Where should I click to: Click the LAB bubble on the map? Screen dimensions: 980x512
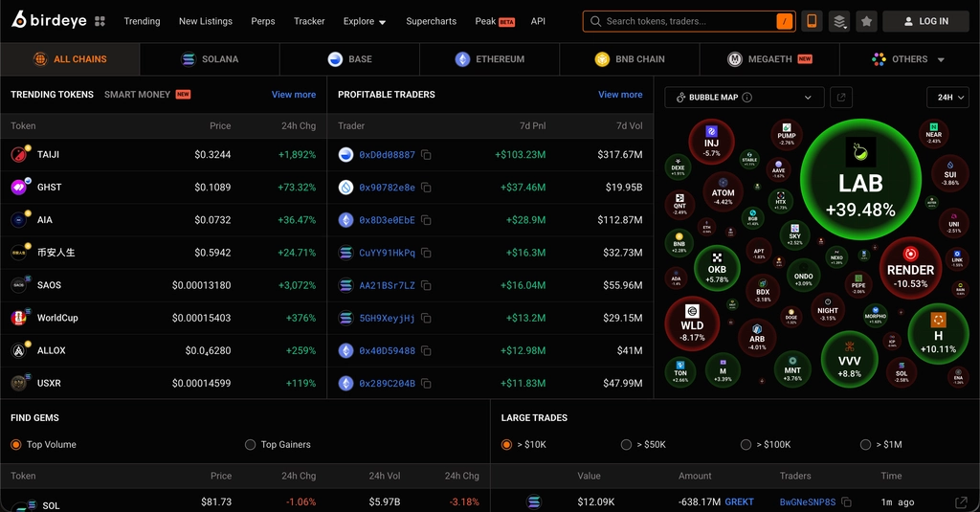(x=860, y=179)
